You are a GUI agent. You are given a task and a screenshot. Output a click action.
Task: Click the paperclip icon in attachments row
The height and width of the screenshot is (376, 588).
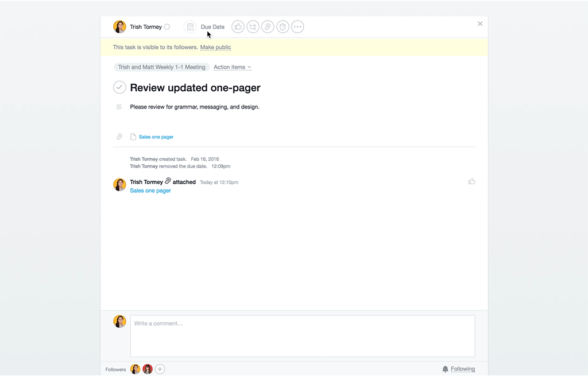(x=119, y=137)
